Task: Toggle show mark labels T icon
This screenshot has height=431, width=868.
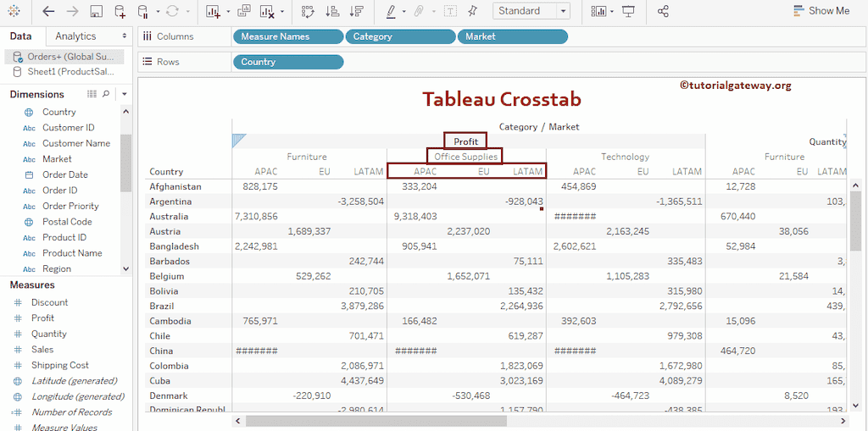Action: point(451,11)
